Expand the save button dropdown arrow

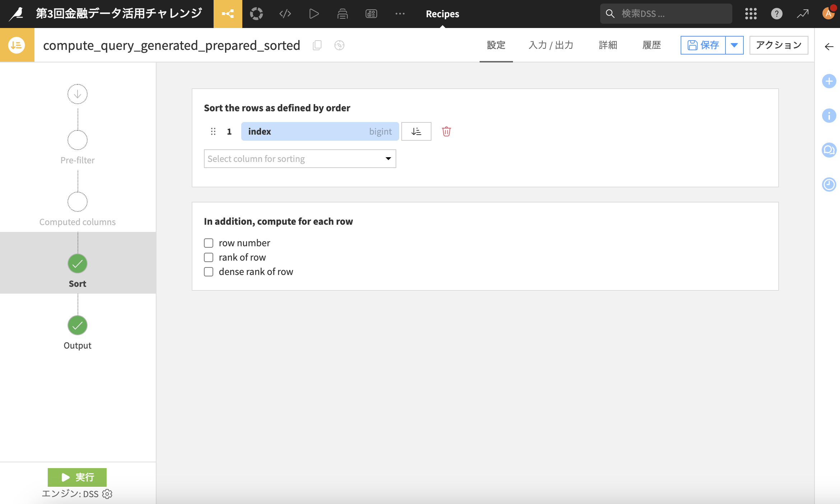[734, 45]
